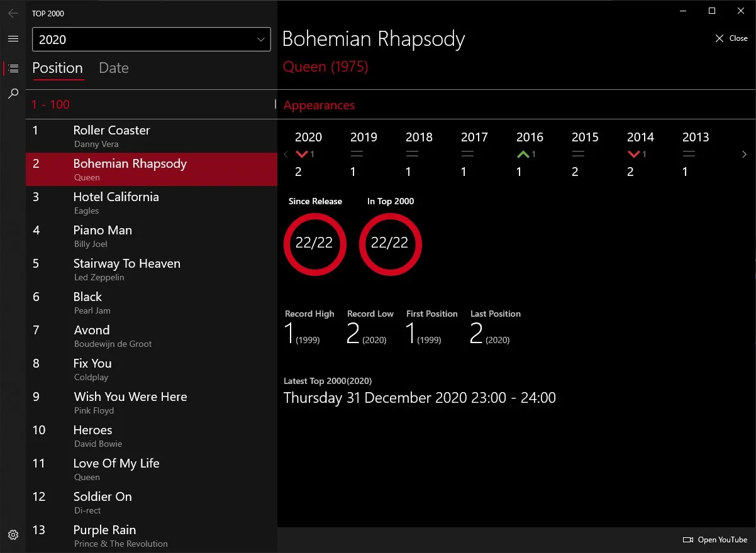Image resolution: width=756 pixels, height=553 pixels.
Task: Expand the 2020 year dropdown
Action: 152,40
